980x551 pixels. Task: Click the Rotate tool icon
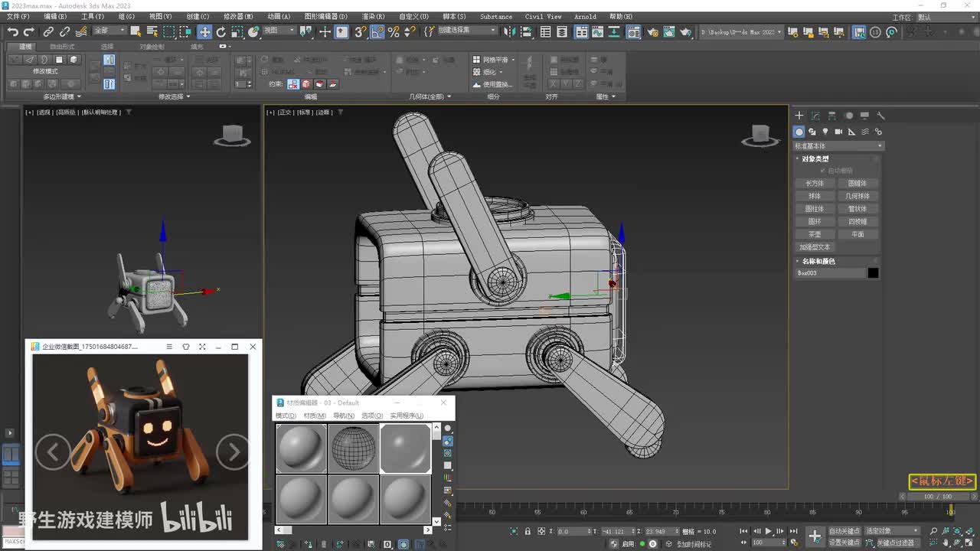click(x=221, y=31)
